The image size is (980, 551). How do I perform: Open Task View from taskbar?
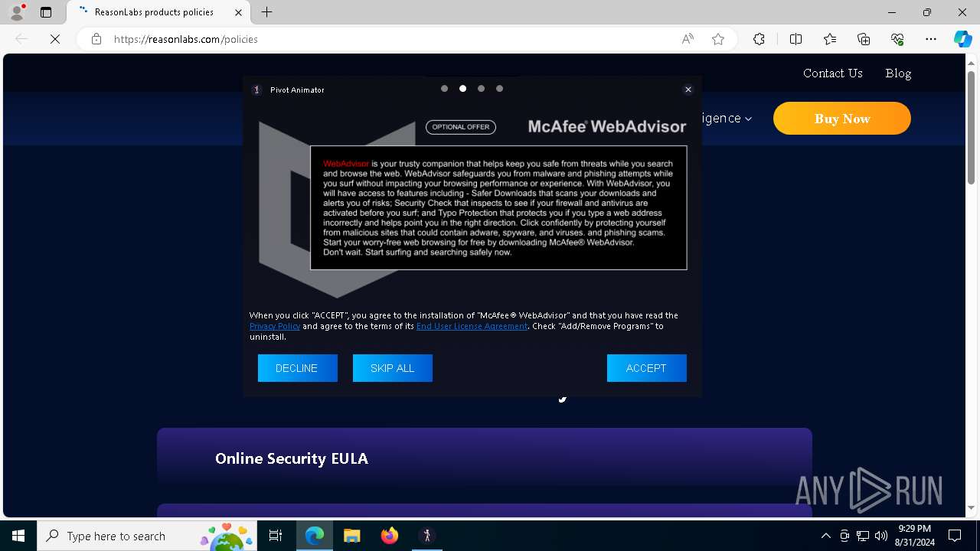coord(276,536)
